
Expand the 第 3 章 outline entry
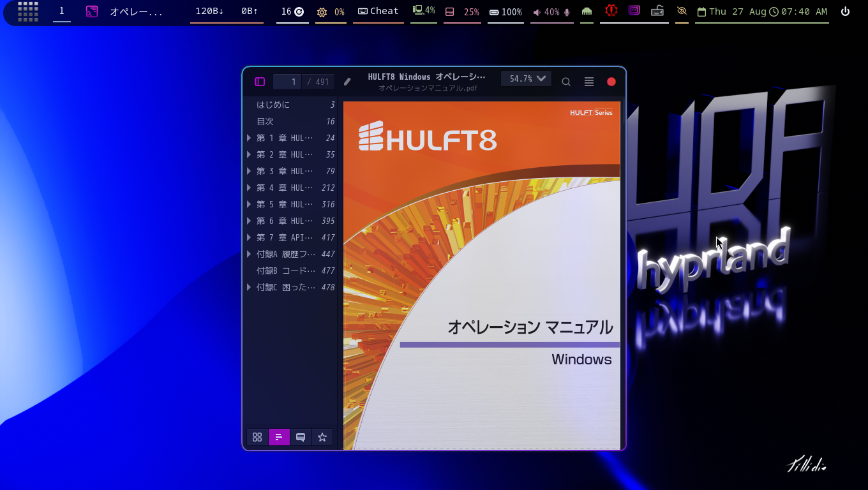249,171
